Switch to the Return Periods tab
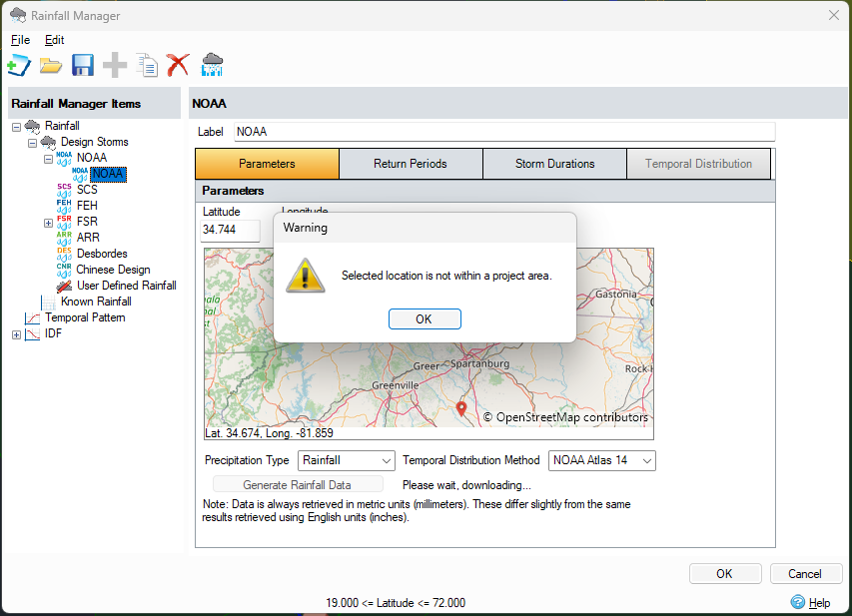This screenshot has width=852, height=616. coord(411,163)
